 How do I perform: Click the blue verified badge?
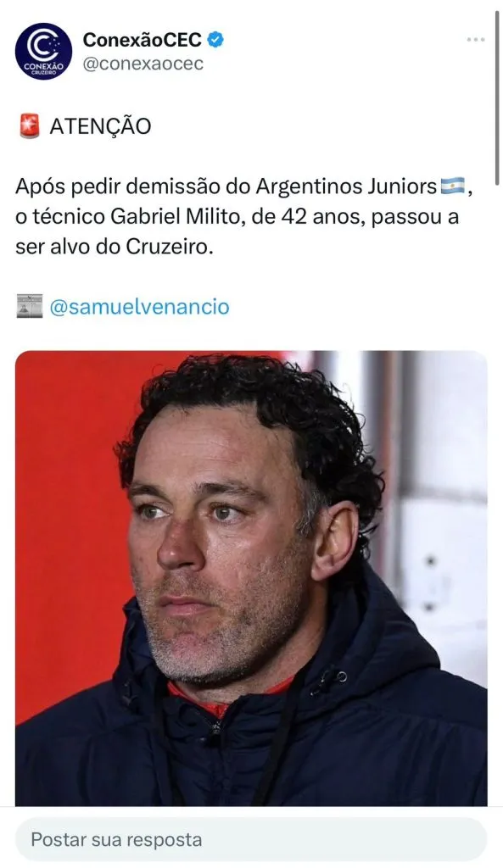tap(215, 40)
